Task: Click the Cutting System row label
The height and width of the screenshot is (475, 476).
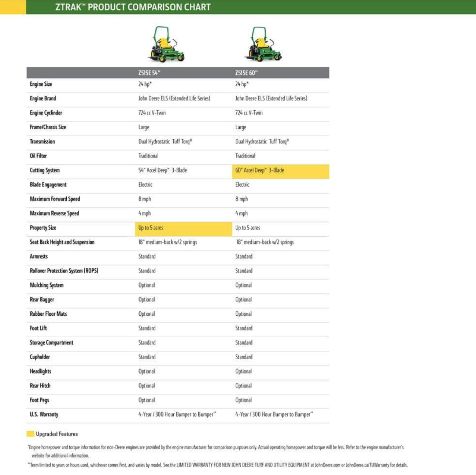Action: click(x=45, y=170)
